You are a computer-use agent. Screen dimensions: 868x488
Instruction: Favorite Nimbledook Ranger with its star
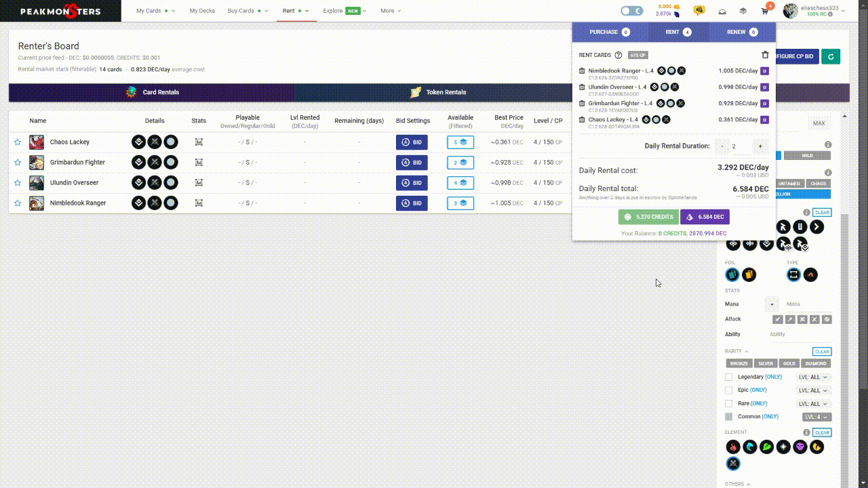(x=18, y=203)
